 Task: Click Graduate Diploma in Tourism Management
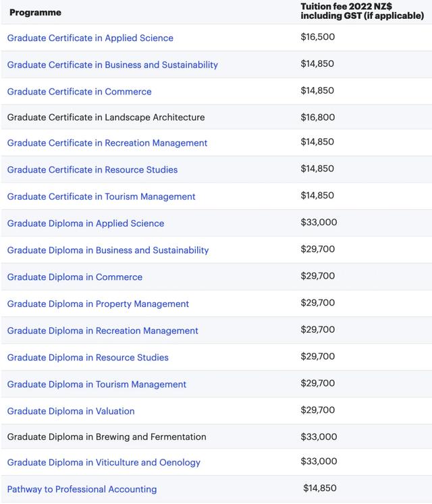[x=97, y=385]
